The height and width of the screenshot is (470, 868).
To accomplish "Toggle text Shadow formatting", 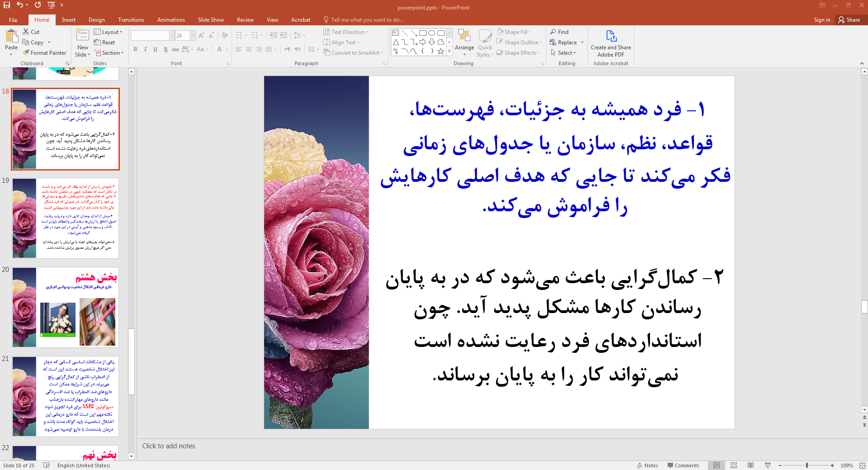I will click(166, 49).
